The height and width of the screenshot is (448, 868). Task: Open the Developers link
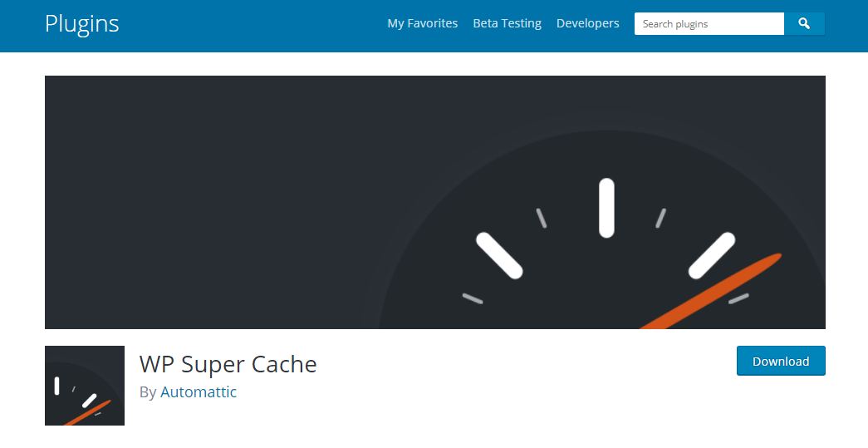(x=588, y=23)
